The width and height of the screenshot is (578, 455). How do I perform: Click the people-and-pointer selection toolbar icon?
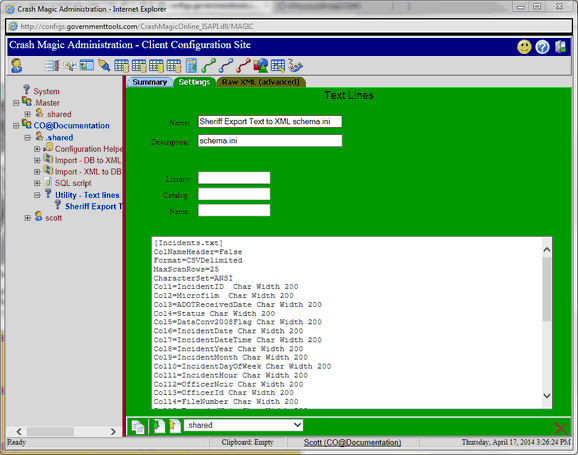pos(69,66)
